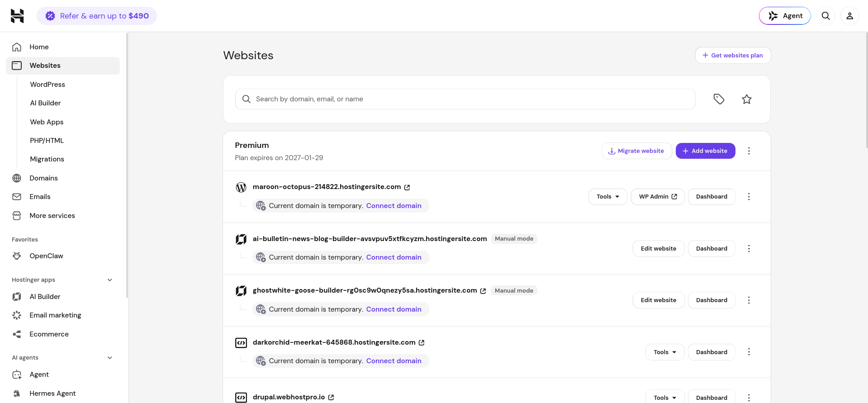Open darkorchid-meerkat site three-dot menu
The image size is (868, 403).
click(749, 352)
